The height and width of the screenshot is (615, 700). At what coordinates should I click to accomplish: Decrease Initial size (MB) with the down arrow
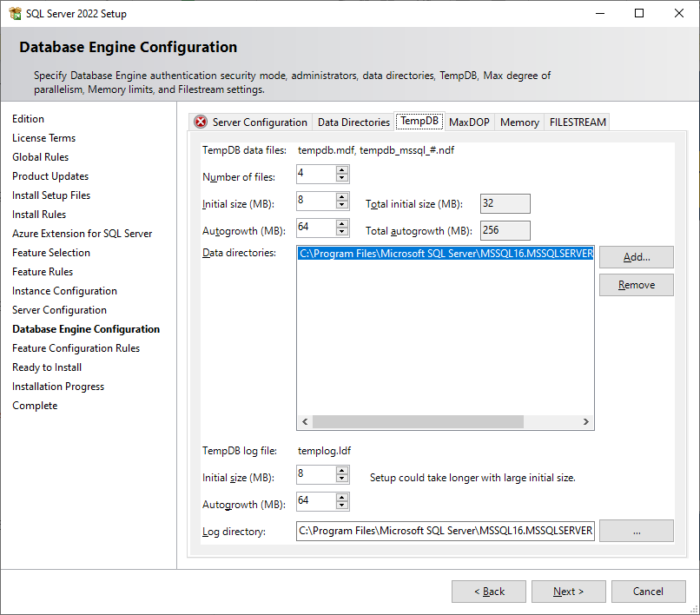coord(340,204)
